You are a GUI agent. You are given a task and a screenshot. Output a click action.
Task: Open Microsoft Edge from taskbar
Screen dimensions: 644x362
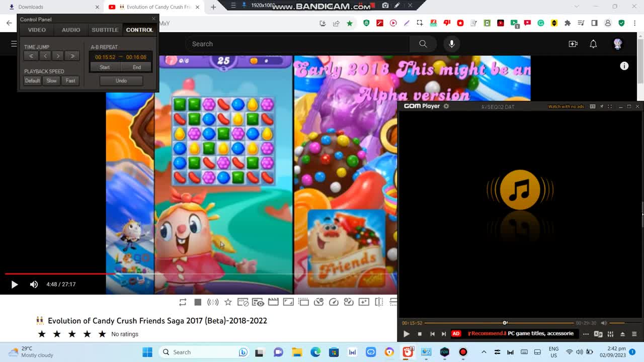[315, 352]
